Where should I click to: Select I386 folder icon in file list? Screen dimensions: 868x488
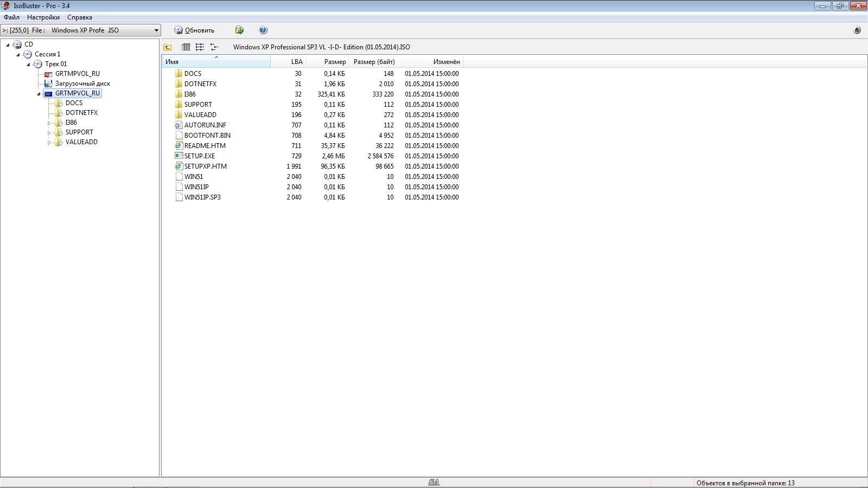tap(179, 94)
